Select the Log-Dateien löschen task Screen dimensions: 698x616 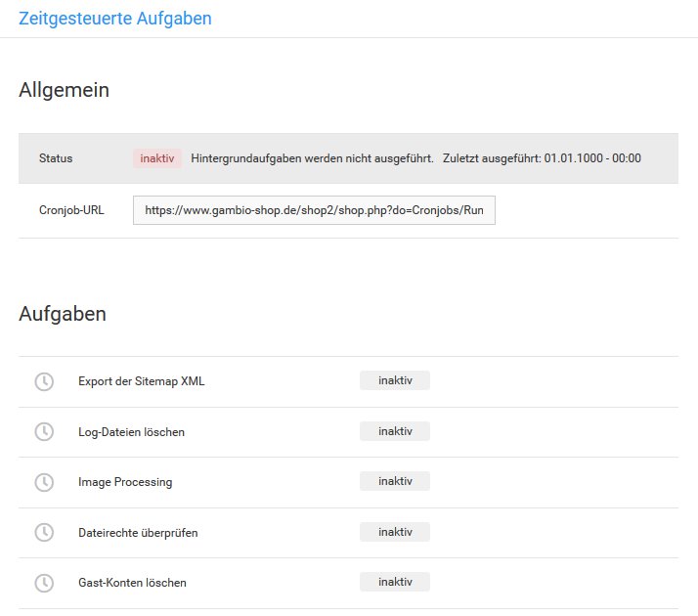[131, 432]
